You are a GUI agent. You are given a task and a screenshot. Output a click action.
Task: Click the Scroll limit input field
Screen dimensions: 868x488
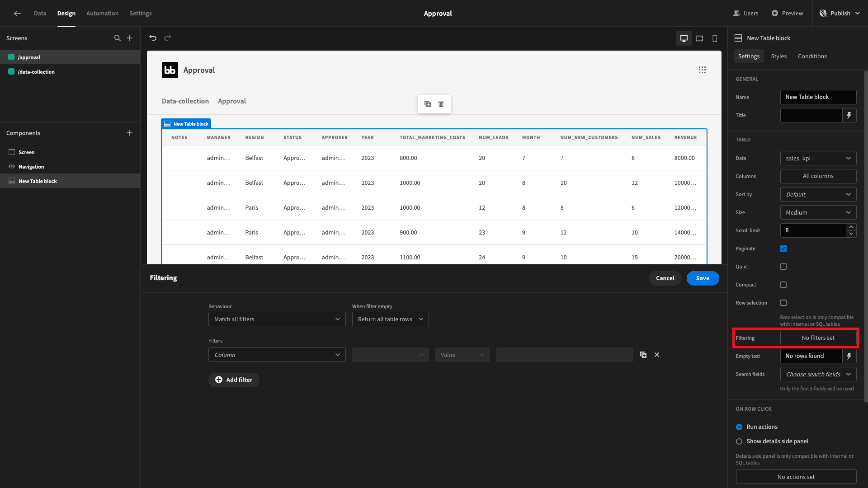tap(813, 230)
